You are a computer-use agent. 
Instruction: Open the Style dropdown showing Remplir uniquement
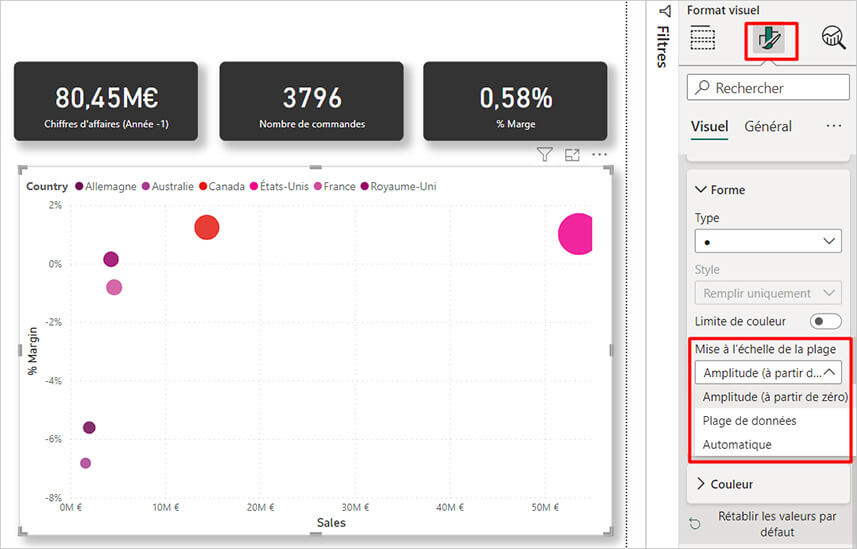point(768,293)
